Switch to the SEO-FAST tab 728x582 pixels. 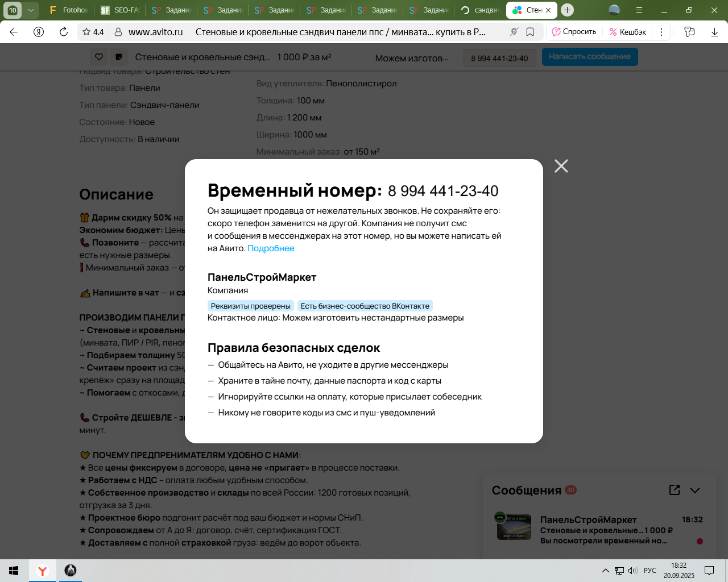point(119,10)
